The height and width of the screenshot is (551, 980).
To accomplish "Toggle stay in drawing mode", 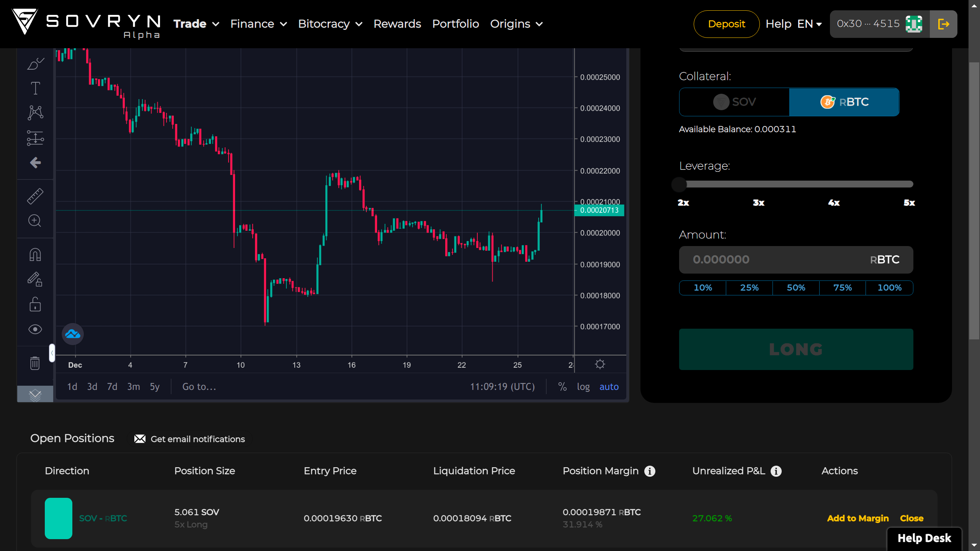I will tap(35, 279).
